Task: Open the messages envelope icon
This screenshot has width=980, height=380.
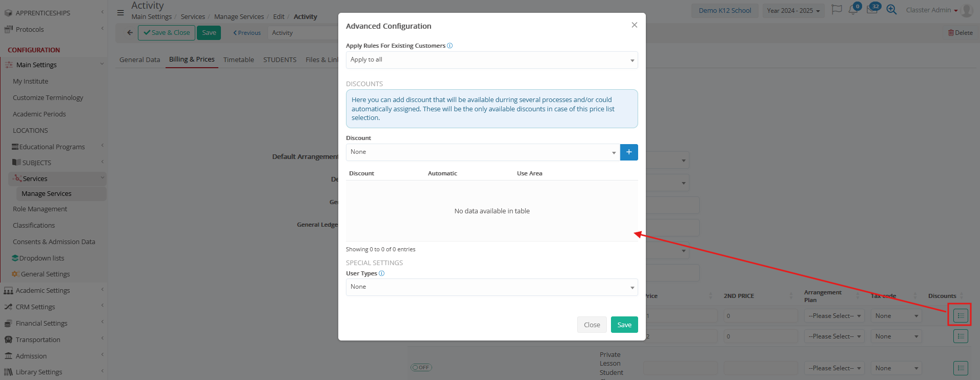Action: click(871, 10)
